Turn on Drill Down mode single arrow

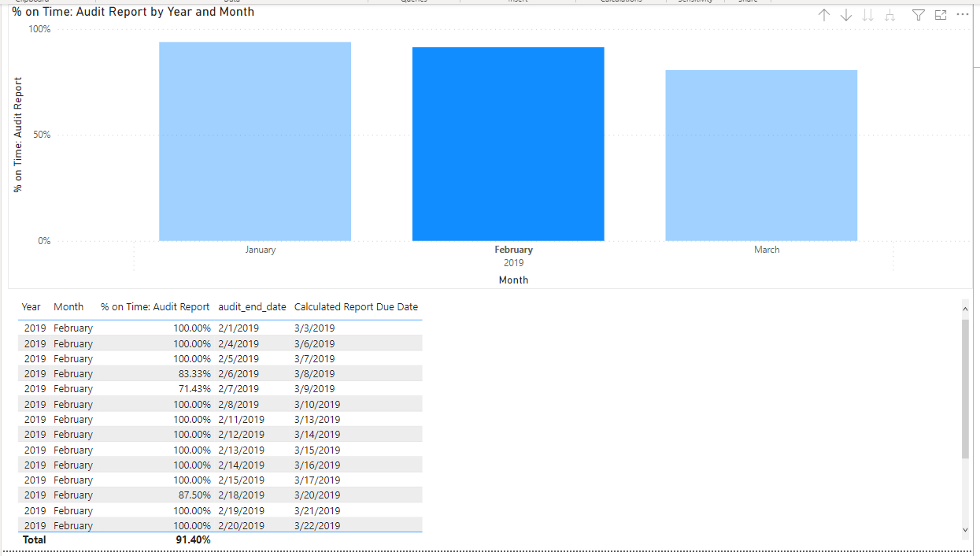click(x=846, y=15)
